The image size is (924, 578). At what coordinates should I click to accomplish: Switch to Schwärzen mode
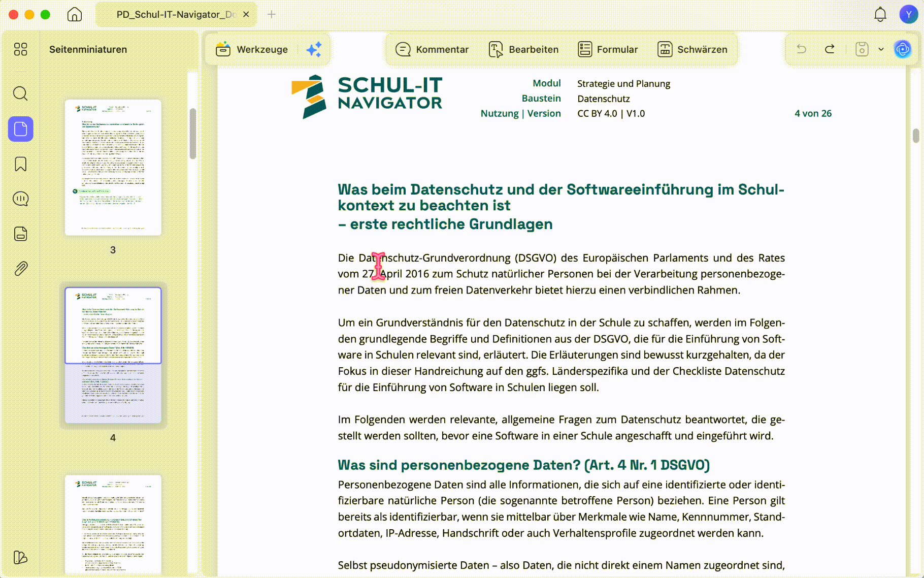point(692,49)
